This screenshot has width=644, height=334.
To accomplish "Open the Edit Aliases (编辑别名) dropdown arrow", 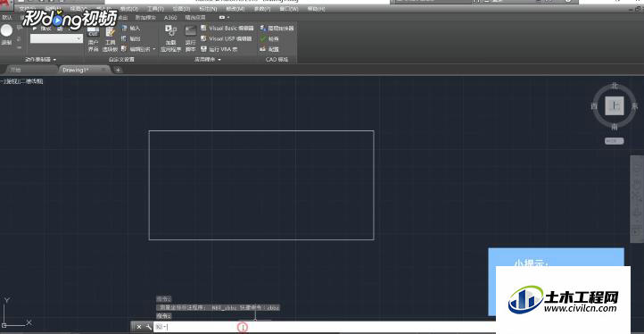I will pyautogui.click(x=154, y=49).
